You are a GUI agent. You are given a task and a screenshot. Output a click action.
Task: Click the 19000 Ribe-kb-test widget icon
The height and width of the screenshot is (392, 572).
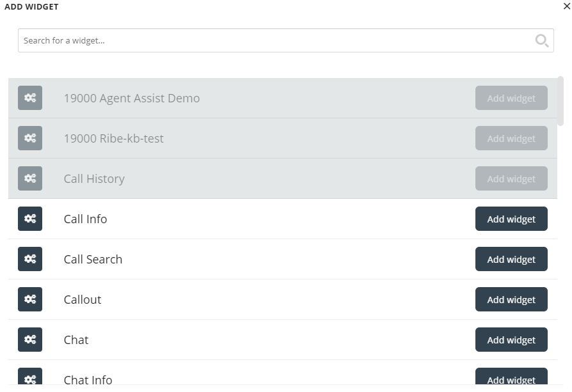pos(30,138)
